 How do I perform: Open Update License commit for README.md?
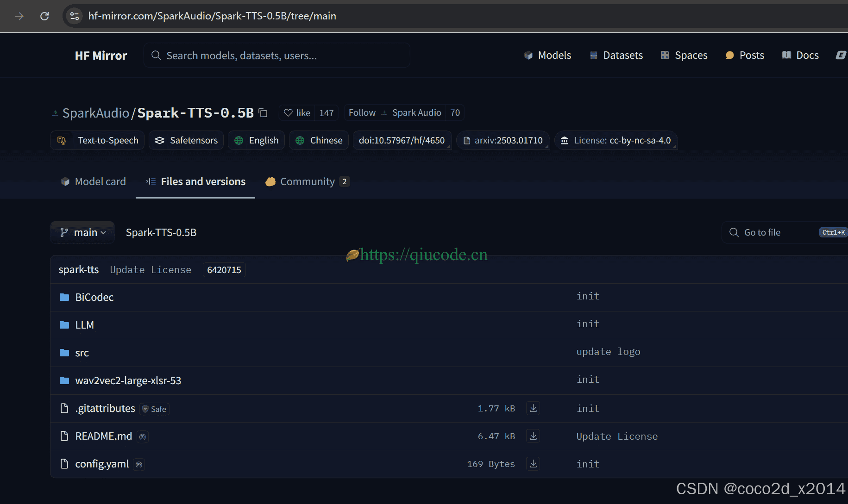(x=617, y=436)
